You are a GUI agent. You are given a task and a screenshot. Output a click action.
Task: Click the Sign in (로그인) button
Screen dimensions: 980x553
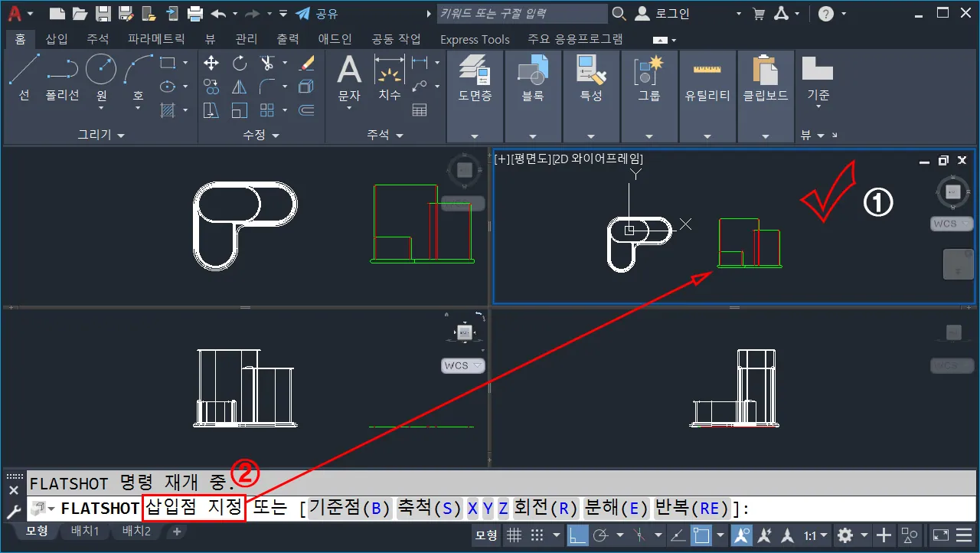[x=663, y=13]
